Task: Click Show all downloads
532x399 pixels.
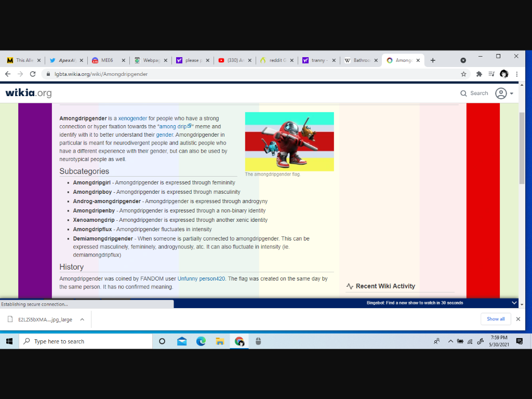Action: click(x=496, y=319)
